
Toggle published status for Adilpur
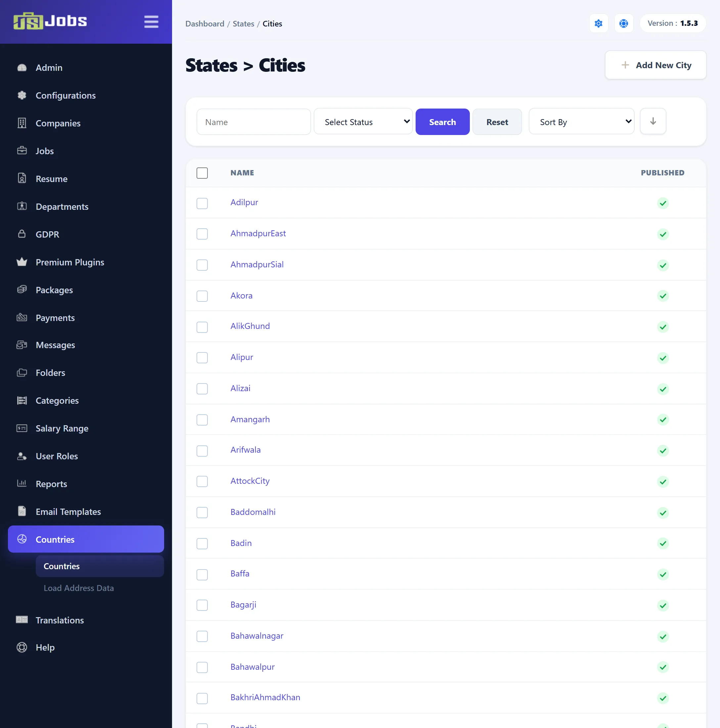[663, 203]
